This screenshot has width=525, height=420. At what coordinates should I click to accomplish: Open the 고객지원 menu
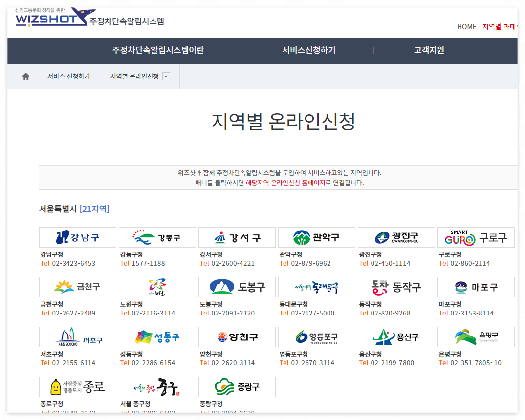429,50
